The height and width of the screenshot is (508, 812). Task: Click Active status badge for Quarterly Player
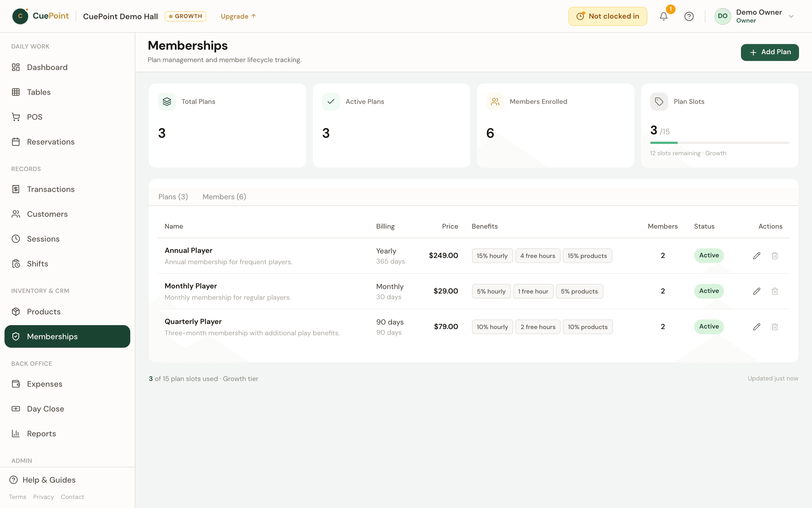[x=709, y=327]
